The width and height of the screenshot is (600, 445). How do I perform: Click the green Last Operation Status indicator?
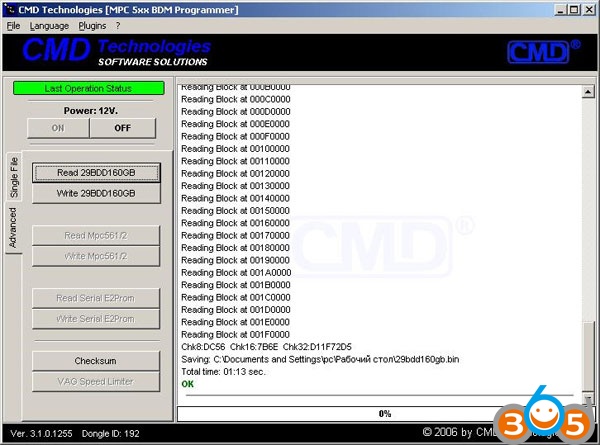89,88
